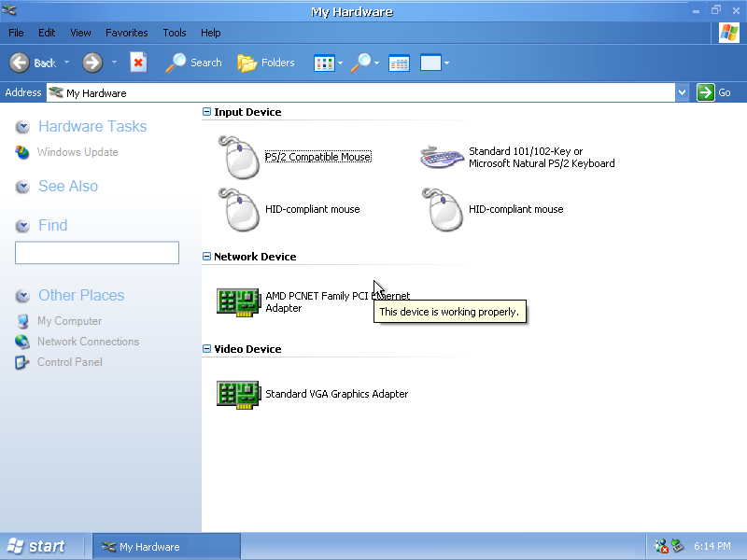Open the Favorites menu
This screenshot has width=747, height=560.
click(x=126, y=33)
